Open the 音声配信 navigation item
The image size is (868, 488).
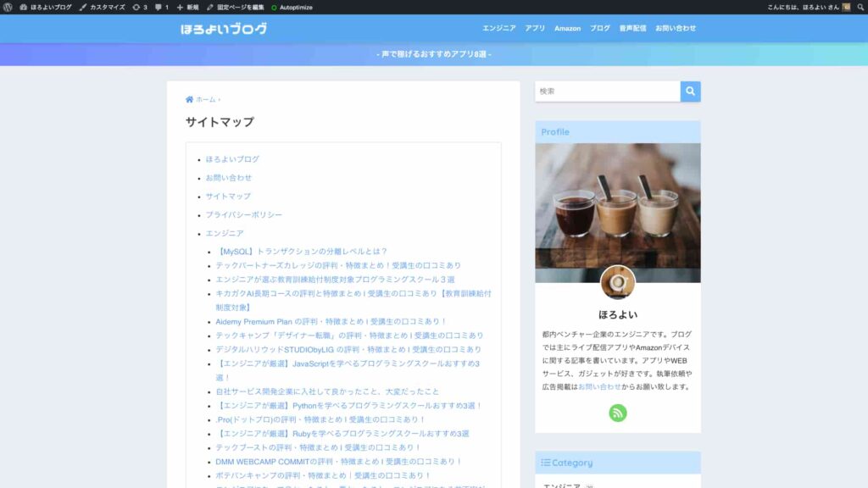point(632,28)
